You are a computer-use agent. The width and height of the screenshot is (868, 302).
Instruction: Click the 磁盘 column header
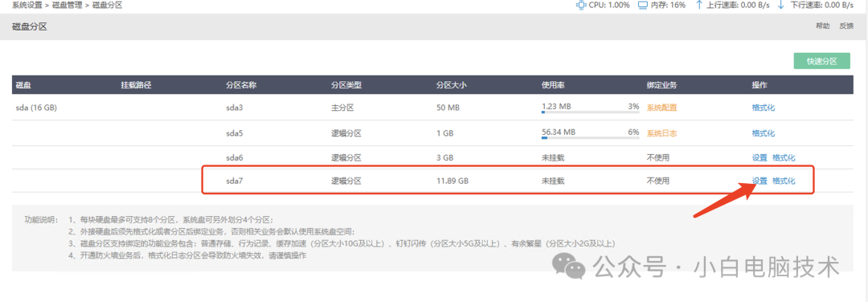(x=23, y=85)
